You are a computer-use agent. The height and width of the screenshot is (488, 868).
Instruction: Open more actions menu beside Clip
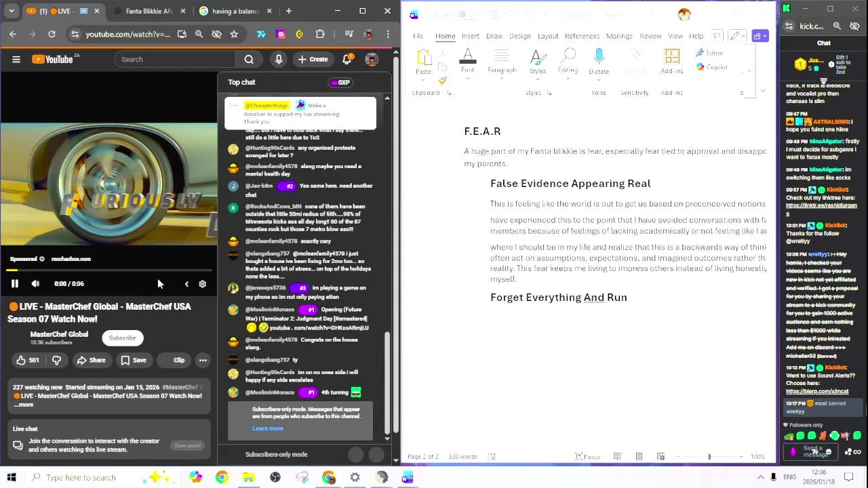(203, 360)
